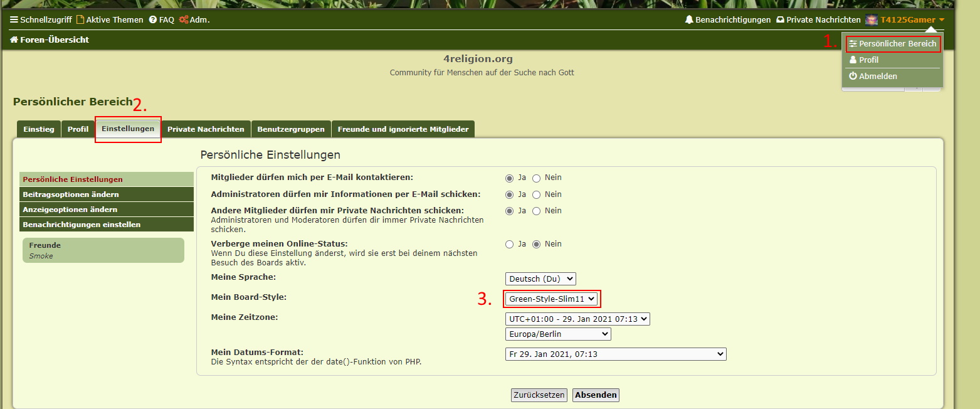Click the Schnellzugriff hamburger menu icon
This screenshot has width=980, height=409.
point(14,20)
